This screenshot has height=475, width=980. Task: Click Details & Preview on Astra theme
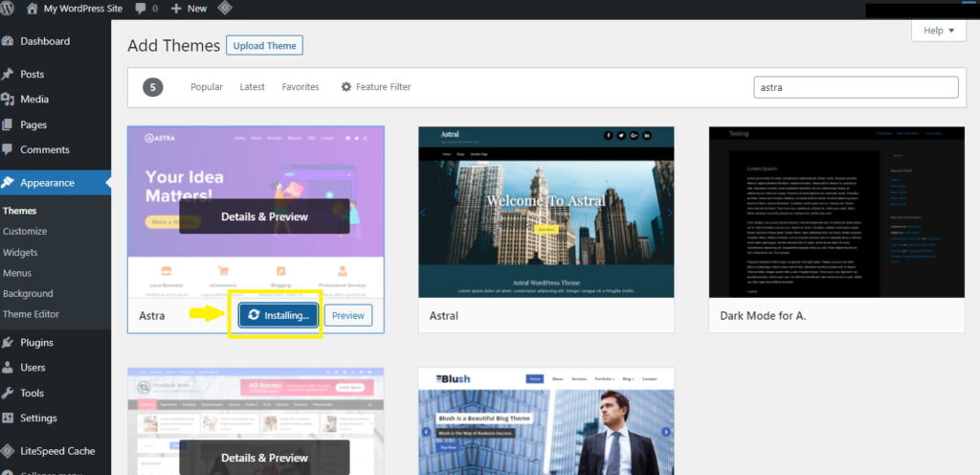click(264, 216)
